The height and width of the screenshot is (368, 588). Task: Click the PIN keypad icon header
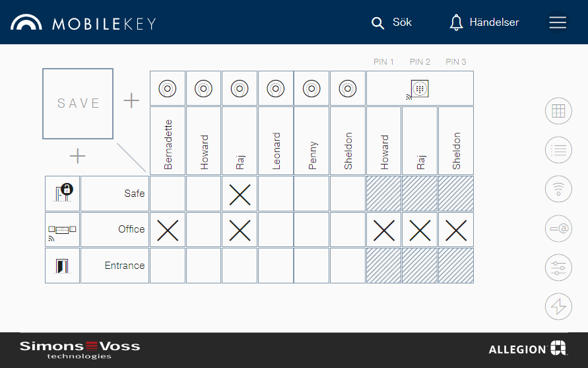420,89
